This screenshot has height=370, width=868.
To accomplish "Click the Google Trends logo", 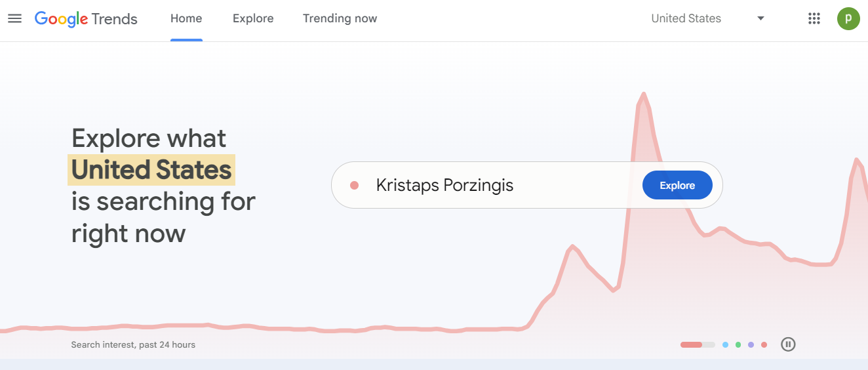I will (x=86, y=18).
